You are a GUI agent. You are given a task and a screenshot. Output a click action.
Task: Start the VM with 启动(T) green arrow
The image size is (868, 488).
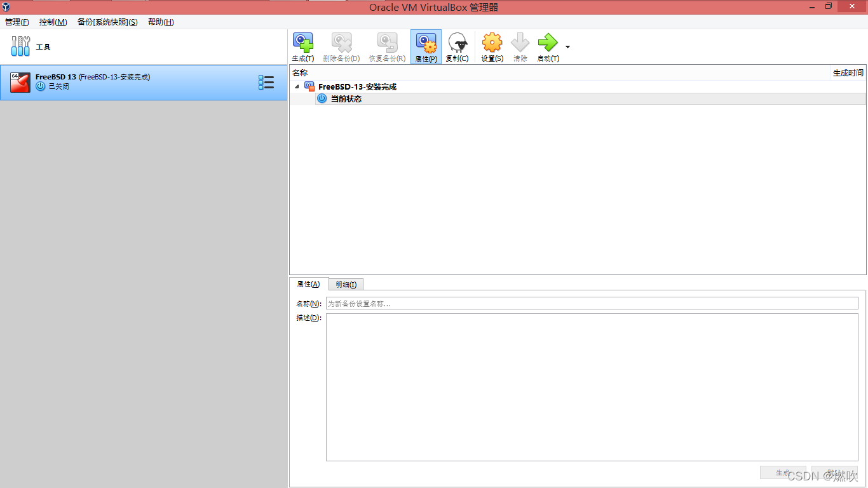tap(548, 43)
